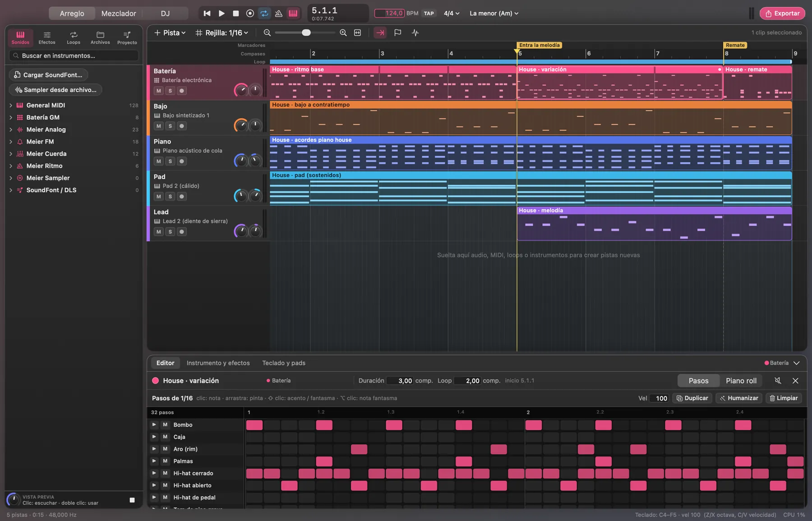Toggle the keyboard piano icon in transport

pos(293,14)
